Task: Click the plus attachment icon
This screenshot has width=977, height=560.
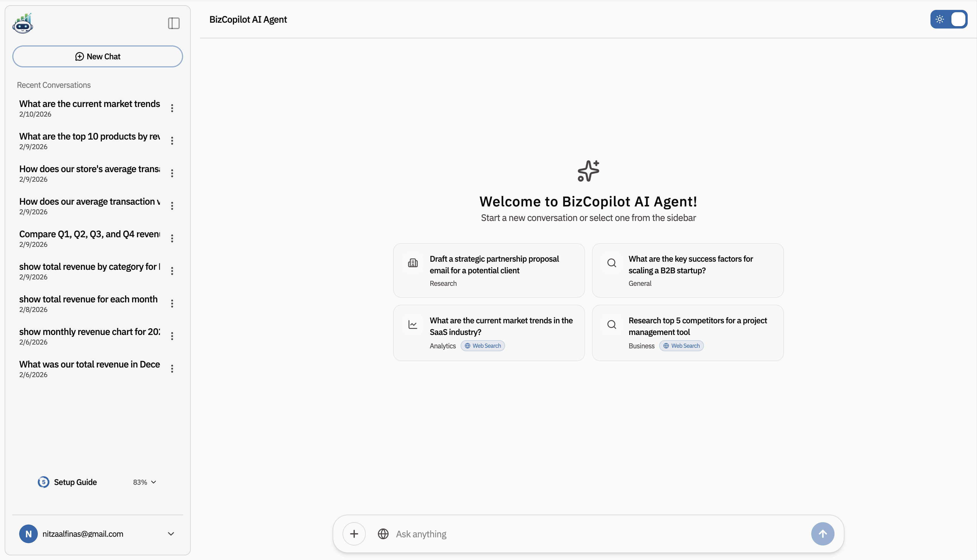Action: (354, 534)
